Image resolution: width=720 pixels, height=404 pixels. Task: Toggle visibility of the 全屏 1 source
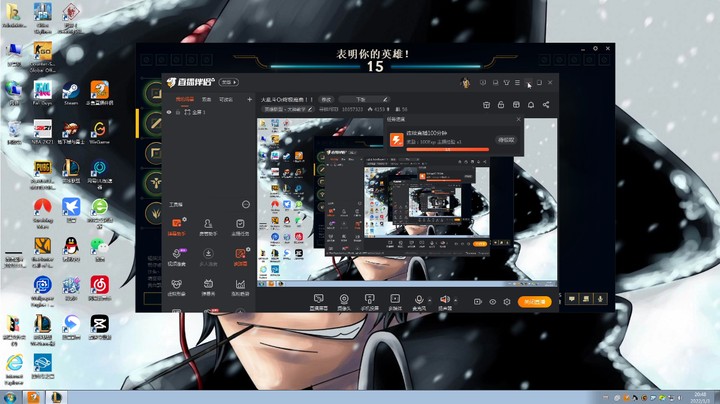tap(169, 112)
